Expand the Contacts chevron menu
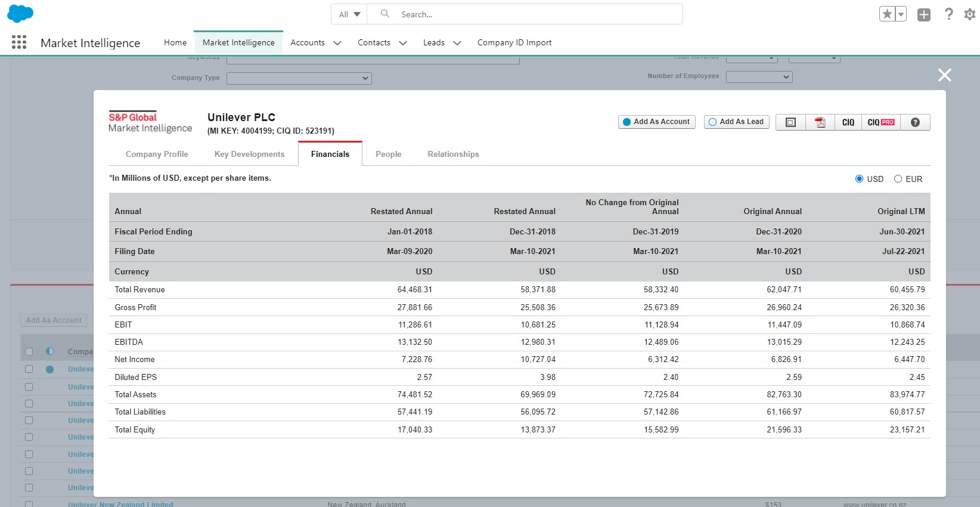This screenshot has width=980, height=507. 403,43
